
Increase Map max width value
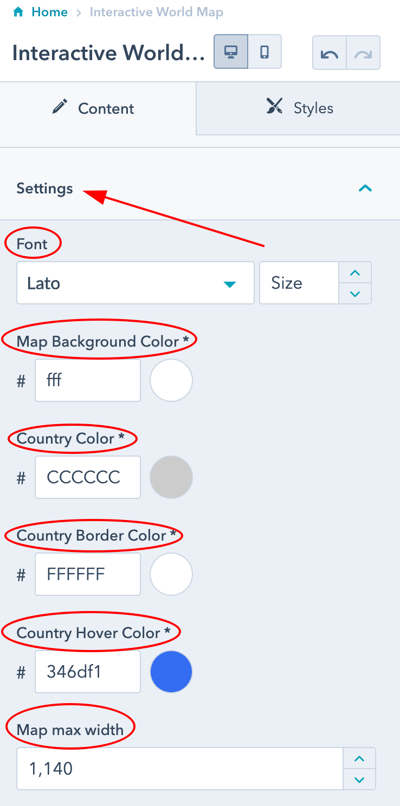[359, 758]
